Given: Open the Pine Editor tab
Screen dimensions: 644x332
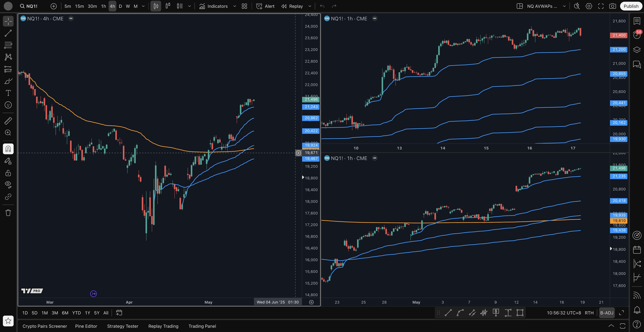Looking at the screenshot, I should pyautogui.click(x=86, y=326).
